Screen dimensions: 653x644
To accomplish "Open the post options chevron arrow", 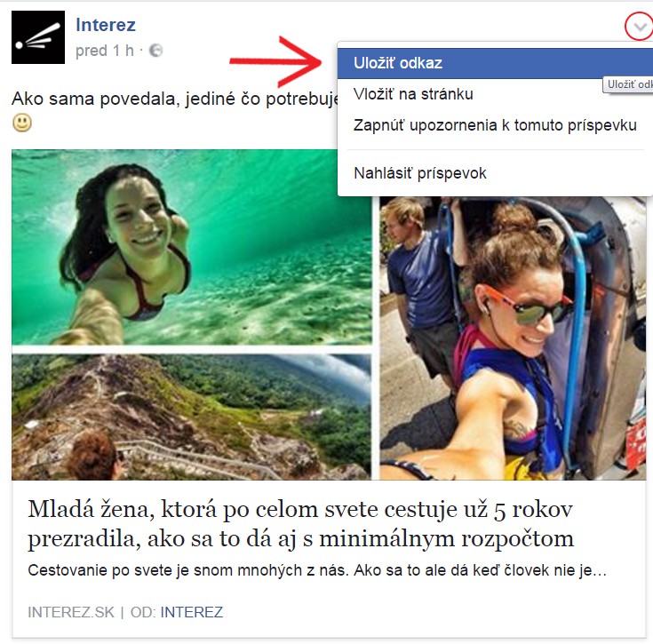I will pyautogui.click(x=640, y=28).
